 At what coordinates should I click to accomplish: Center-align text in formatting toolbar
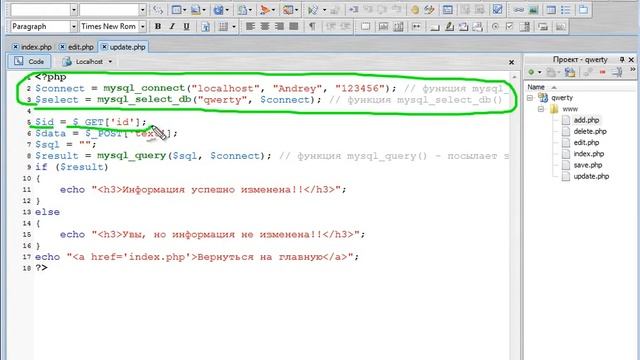click(x=264, y=27)
